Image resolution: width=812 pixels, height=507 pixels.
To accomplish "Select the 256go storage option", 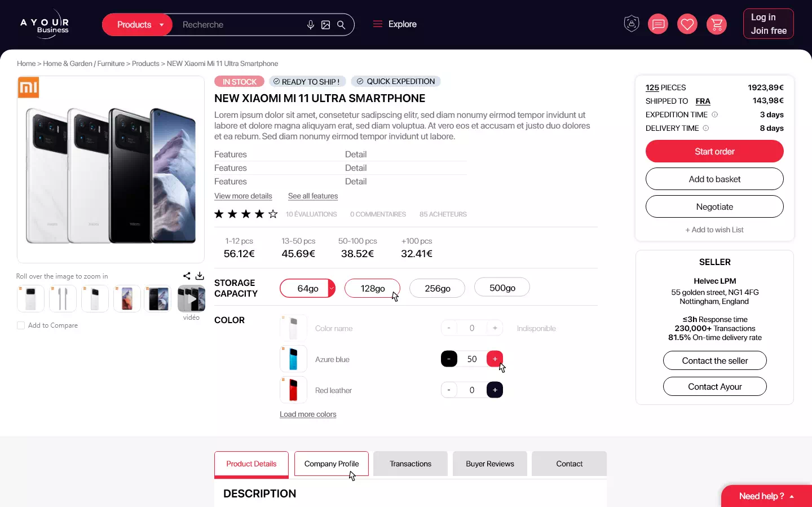I will (x=437, y=288).
